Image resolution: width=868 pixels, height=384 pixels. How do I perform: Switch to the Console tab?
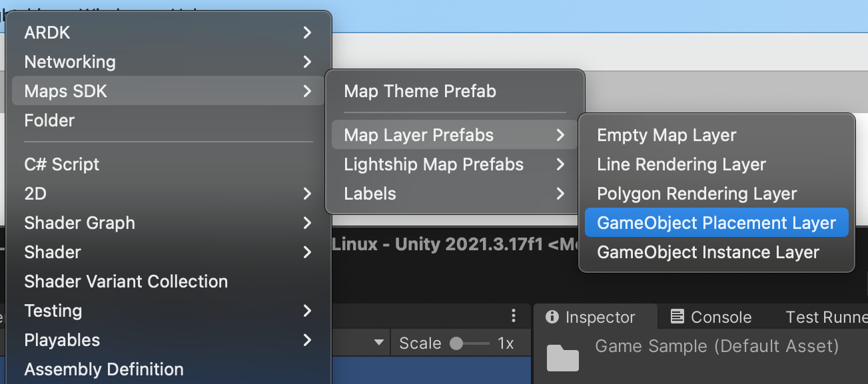click(711, 317)
